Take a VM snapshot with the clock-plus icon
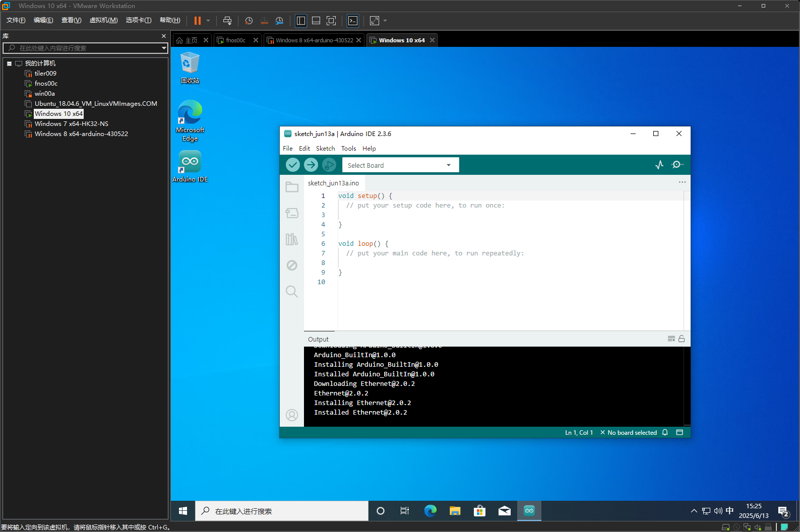 coord(249,21)
